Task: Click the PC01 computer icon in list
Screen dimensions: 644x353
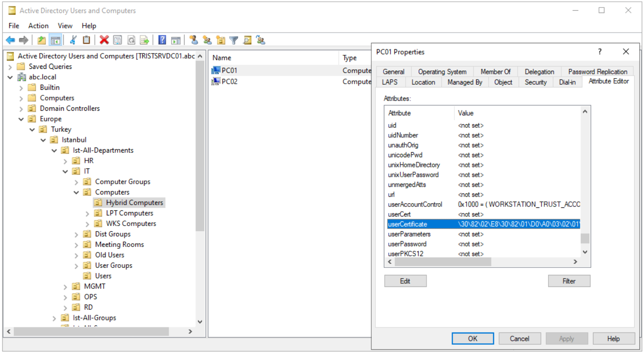Action: point(216,71)
